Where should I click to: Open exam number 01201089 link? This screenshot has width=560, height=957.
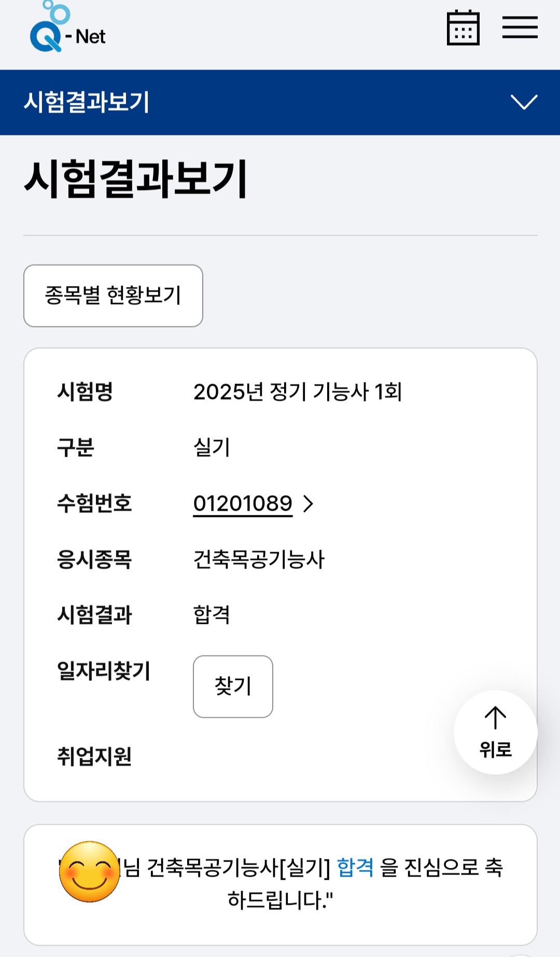243,503
